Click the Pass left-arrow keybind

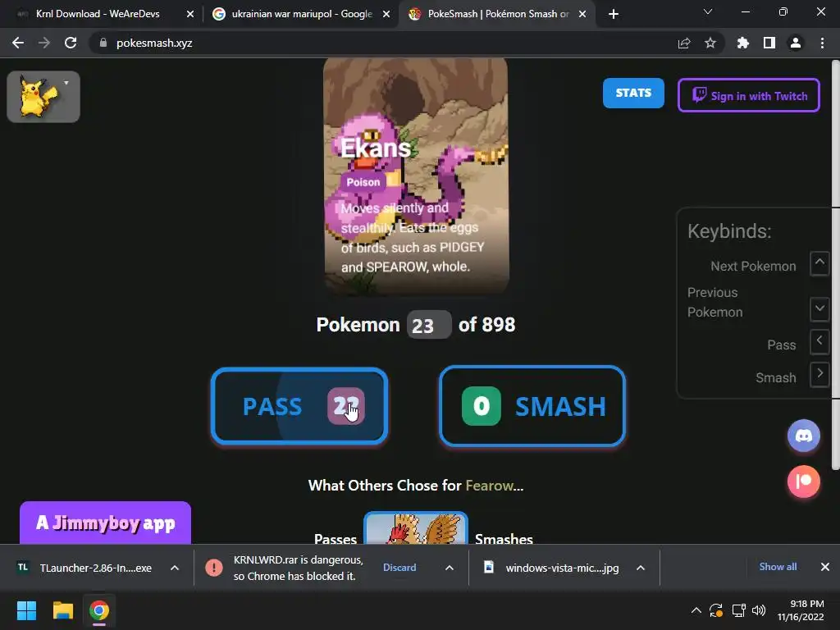[x=819, y=342]
